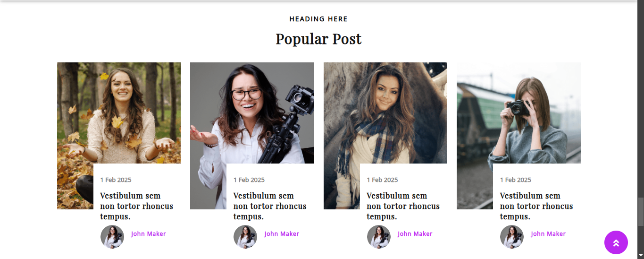
Task: Open second post's Vestibulum sem title
Action: pos(270,206)
